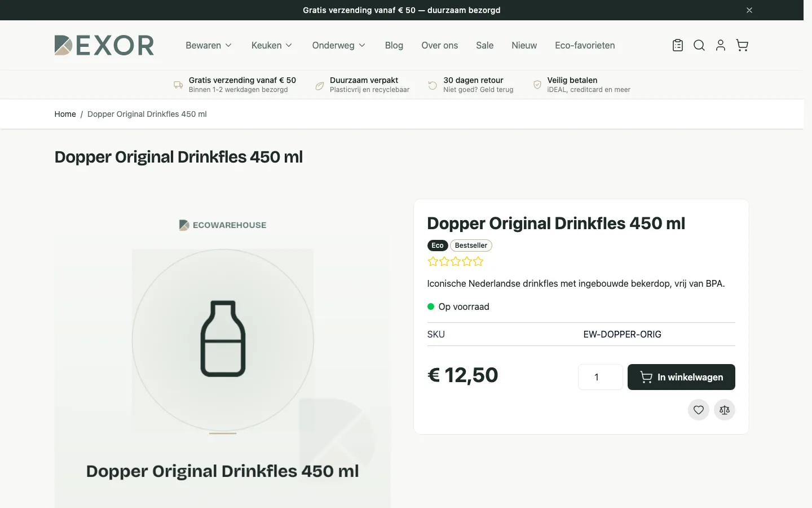Click the shield icon for Veilig betalen
812x508 pixels.
click(537, 85)
